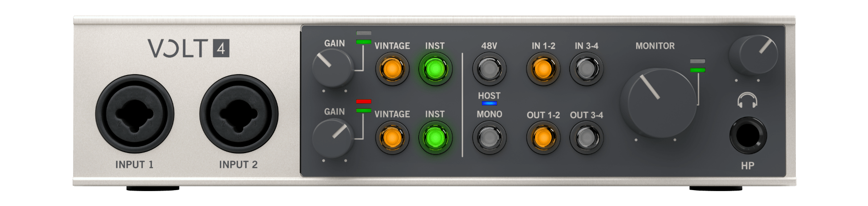
Task: Click the gray MONITOR clip LED
Action: 697,62
